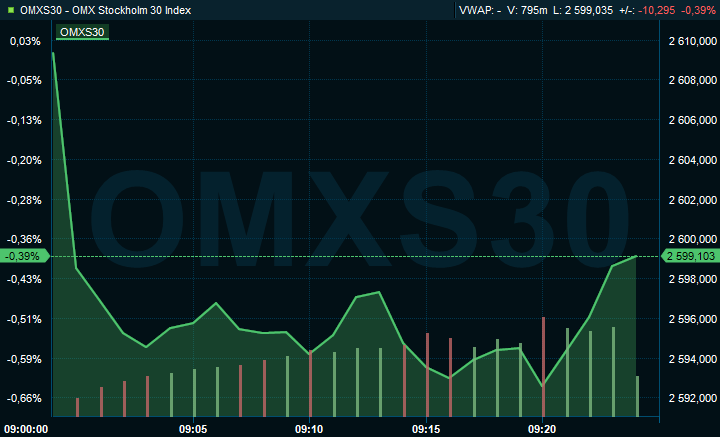Click the 09:15 time axis label

click(426, 430)
